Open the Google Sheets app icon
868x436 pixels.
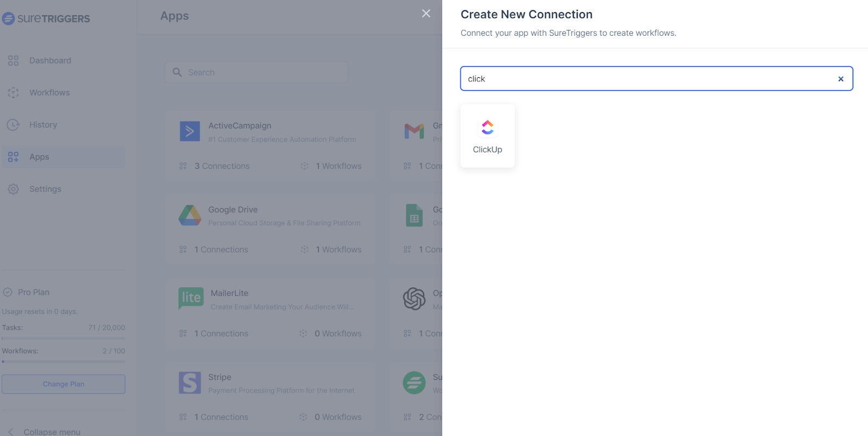click(414, 215)
